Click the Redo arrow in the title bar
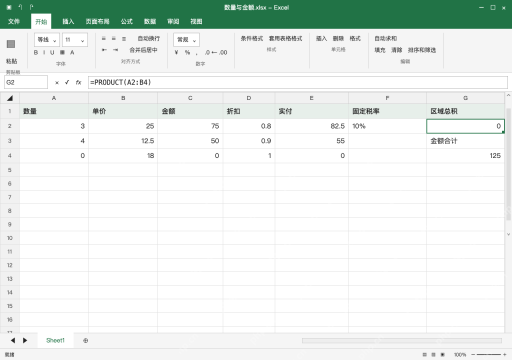This screenshot has width=512, height=360. tap(31, 7)
